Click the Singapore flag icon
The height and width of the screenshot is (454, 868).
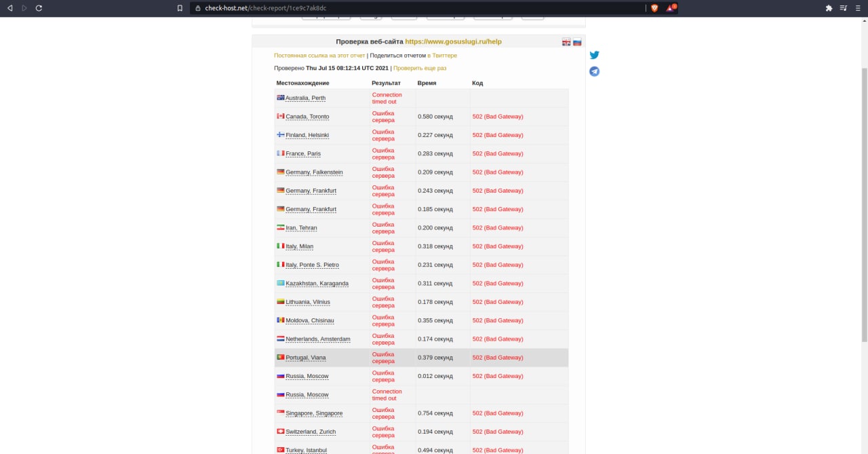[x=281, y=413]
